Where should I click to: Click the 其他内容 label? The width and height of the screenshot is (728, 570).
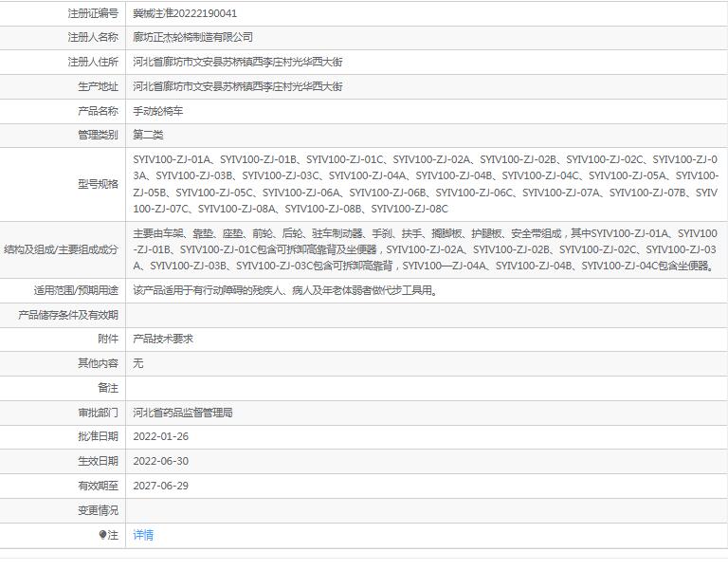coord(98,363)
